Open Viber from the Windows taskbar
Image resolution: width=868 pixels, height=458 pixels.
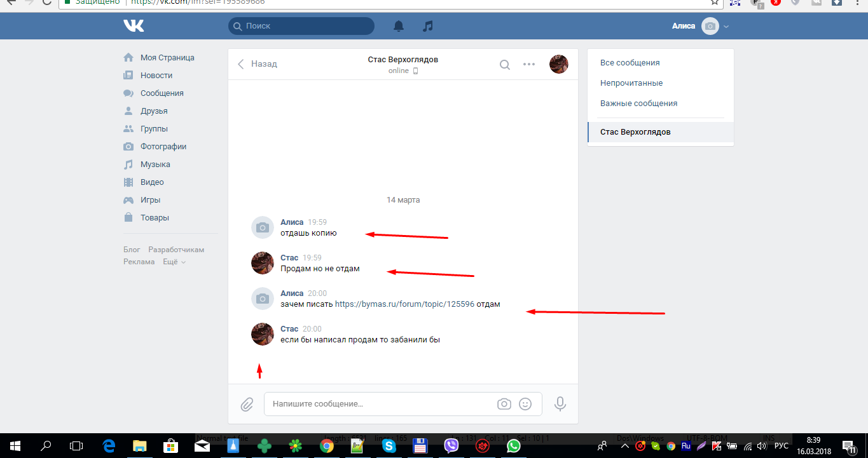point(451,446)
